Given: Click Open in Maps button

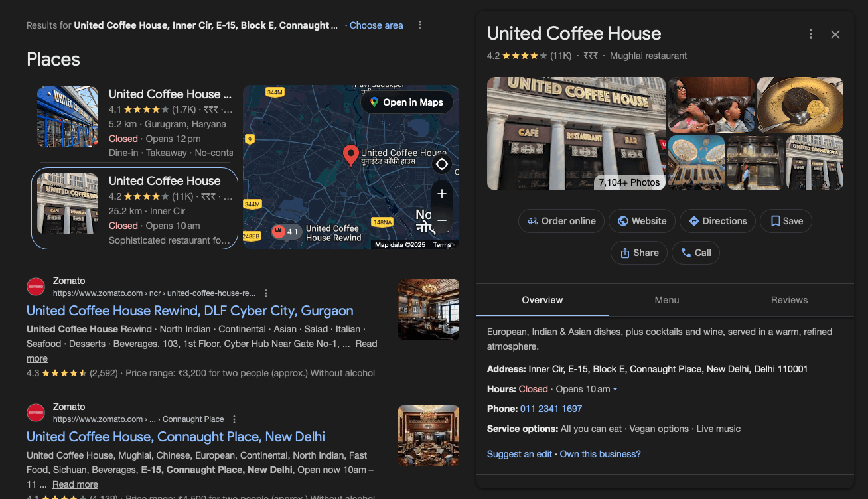Looking at the screenshot, I should 407,102.
